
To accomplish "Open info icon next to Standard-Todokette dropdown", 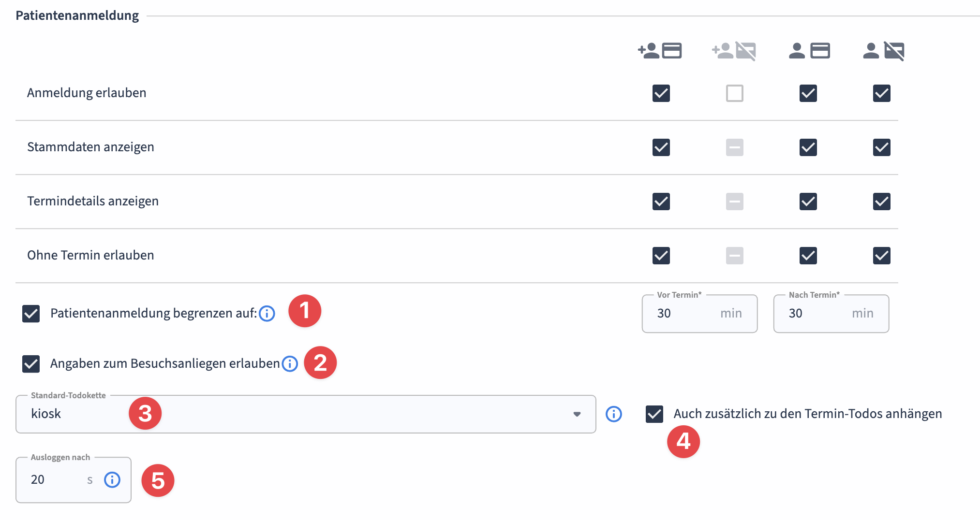I will [614, 414].
